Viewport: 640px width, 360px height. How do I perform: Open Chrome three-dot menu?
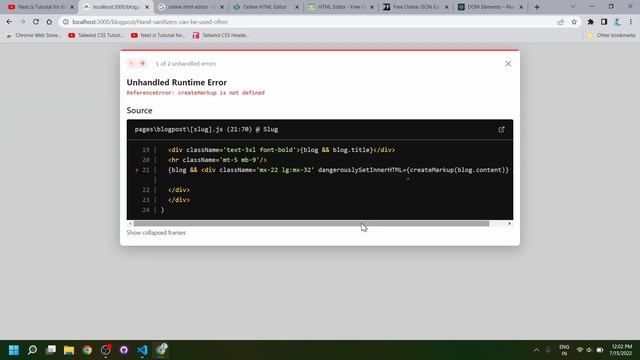point(631,22)
